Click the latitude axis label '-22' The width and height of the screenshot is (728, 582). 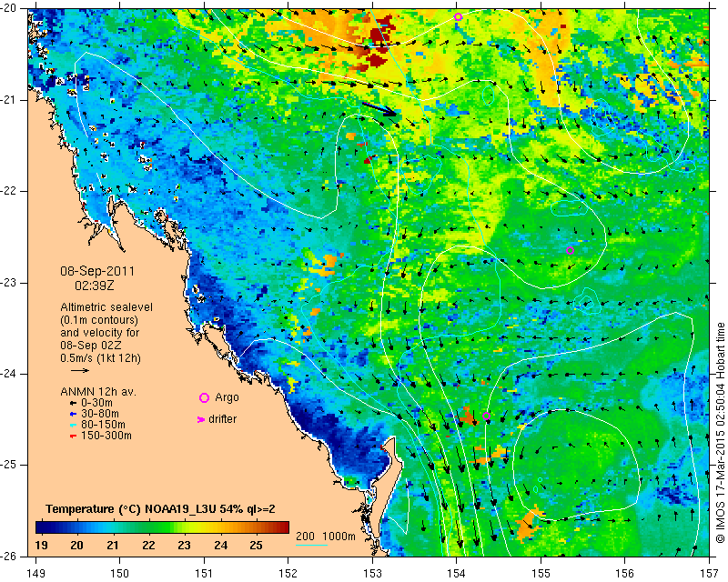click(x=9, y=191)
